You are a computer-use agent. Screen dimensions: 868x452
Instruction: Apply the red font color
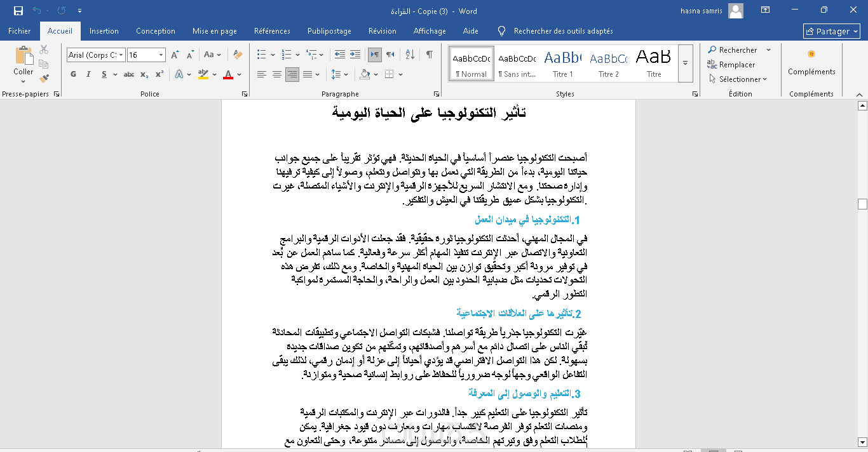point(228,74)
